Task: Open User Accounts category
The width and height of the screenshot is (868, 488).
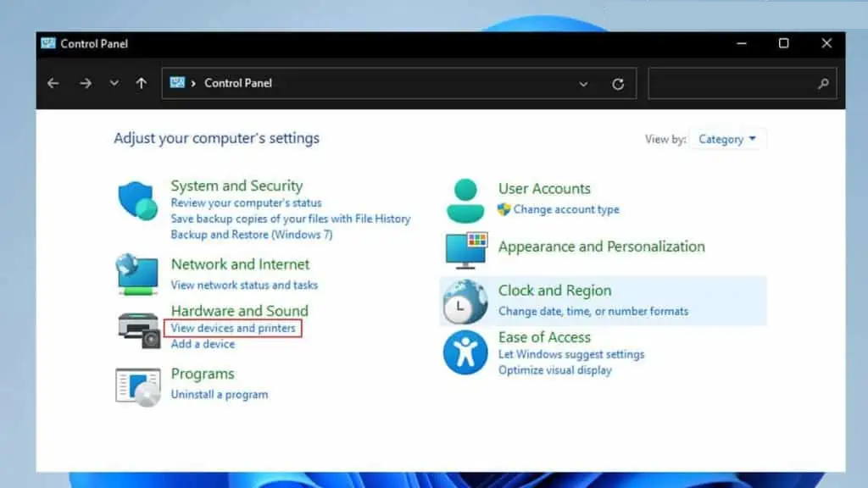Action: (544, 189)
